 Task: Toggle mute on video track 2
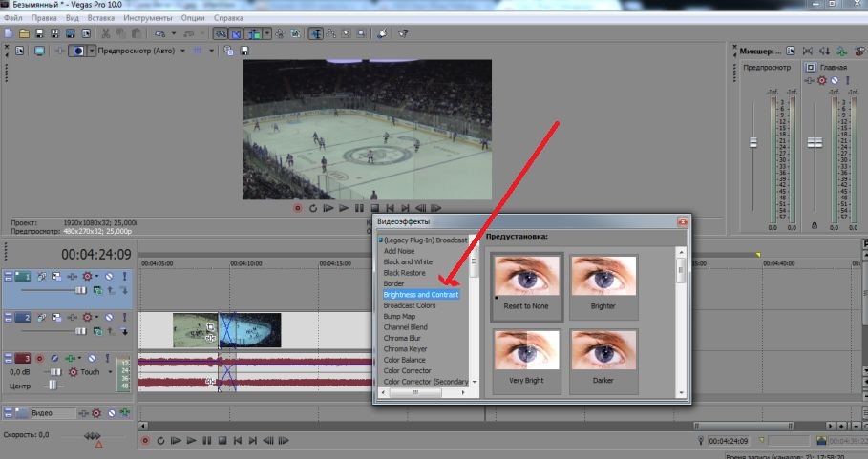click(x=109, y=318)
